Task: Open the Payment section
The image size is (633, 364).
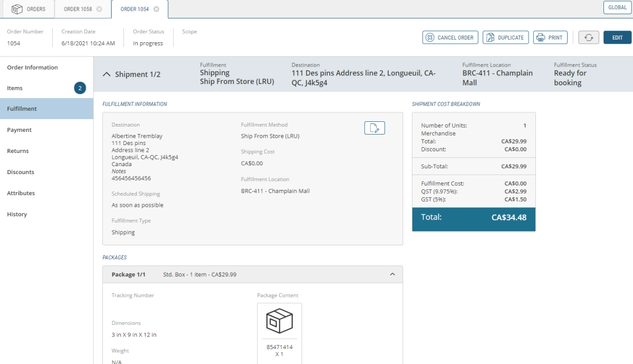Action: [20, 130]
